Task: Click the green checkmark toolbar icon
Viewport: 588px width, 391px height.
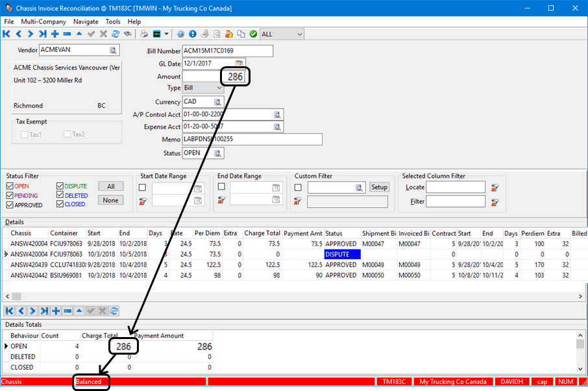Action: point(253,34)
